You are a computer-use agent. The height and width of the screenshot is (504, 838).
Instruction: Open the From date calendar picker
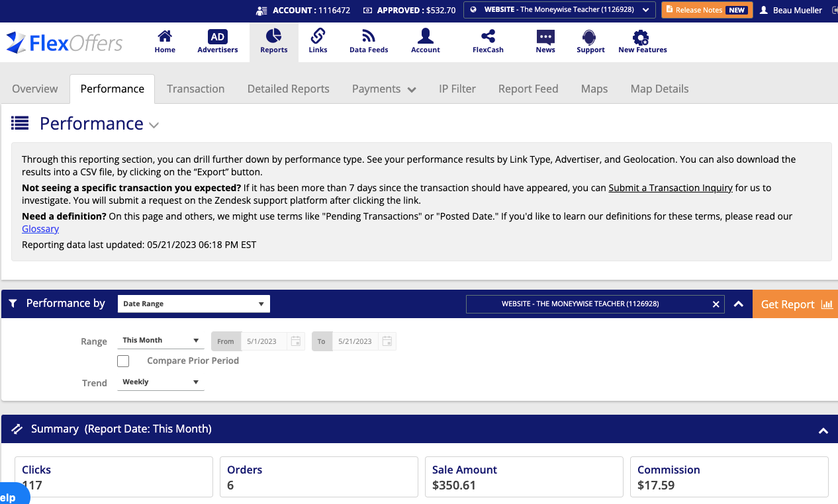296,341
